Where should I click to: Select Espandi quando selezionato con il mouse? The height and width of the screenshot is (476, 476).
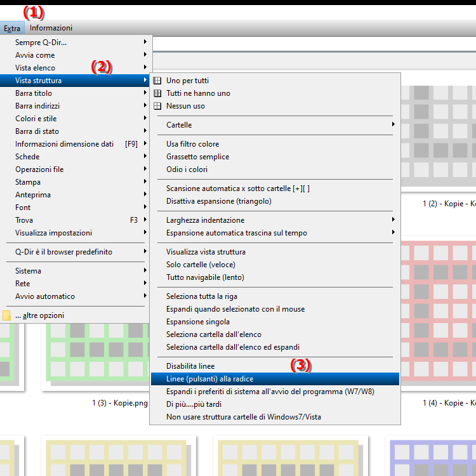[275, 309]
